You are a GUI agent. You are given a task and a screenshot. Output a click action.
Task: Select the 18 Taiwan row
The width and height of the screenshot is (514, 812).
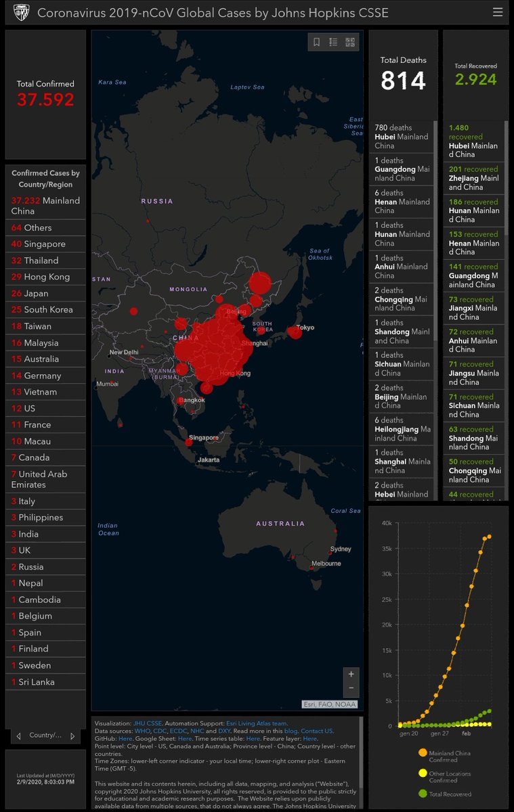45,326
